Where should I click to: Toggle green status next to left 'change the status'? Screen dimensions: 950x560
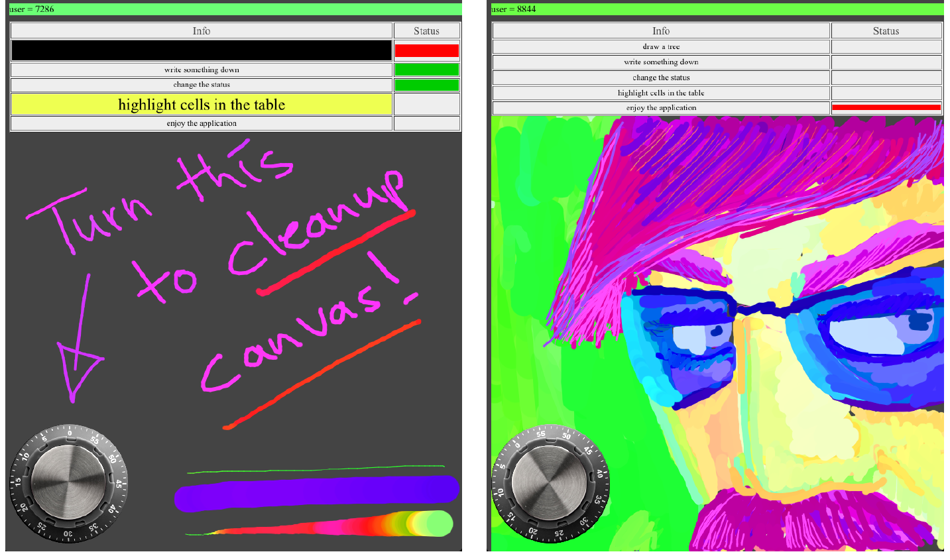[426, 85]
